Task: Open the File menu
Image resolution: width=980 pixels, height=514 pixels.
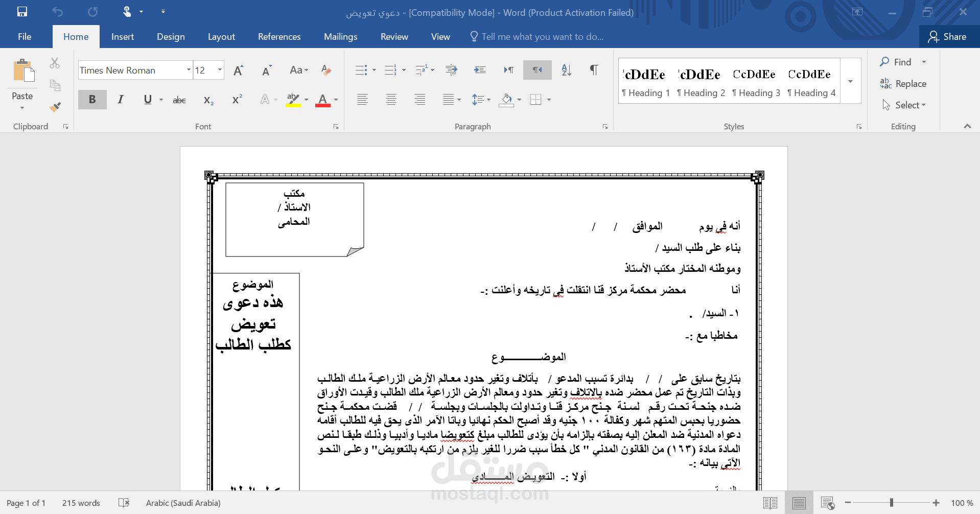Action: click(x=25, y=37)
